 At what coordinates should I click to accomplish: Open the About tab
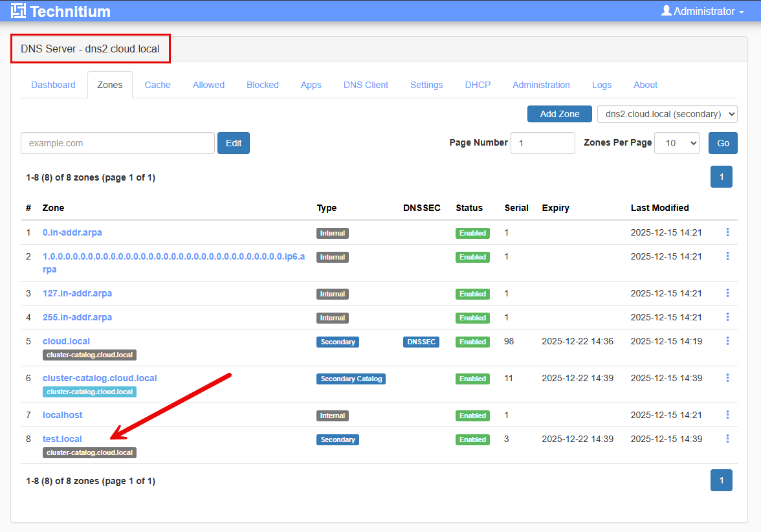point(646,85)
